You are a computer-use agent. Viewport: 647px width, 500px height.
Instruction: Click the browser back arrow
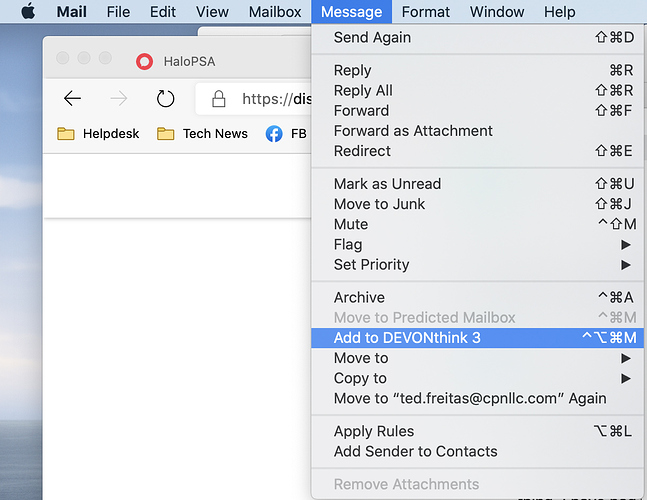point(72,99)
